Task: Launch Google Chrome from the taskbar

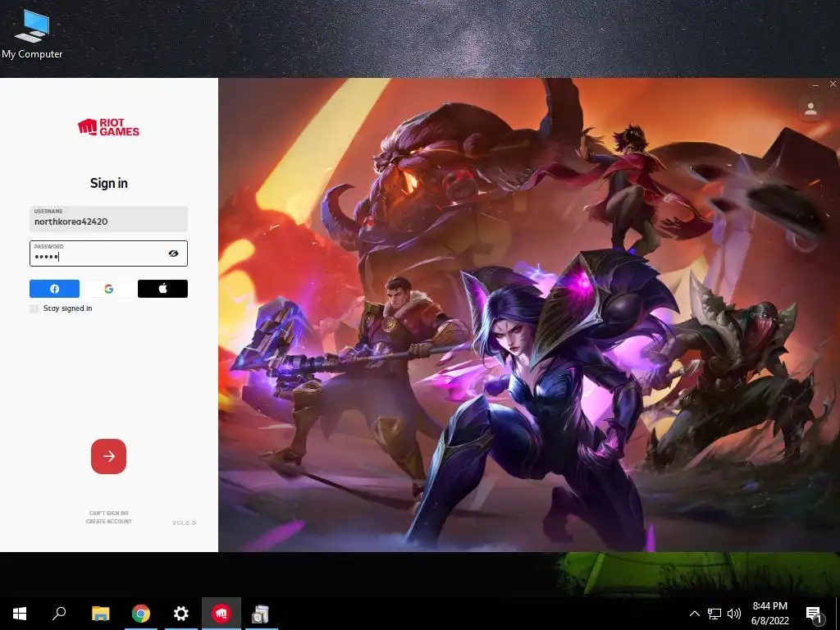Action: (141, 614)
